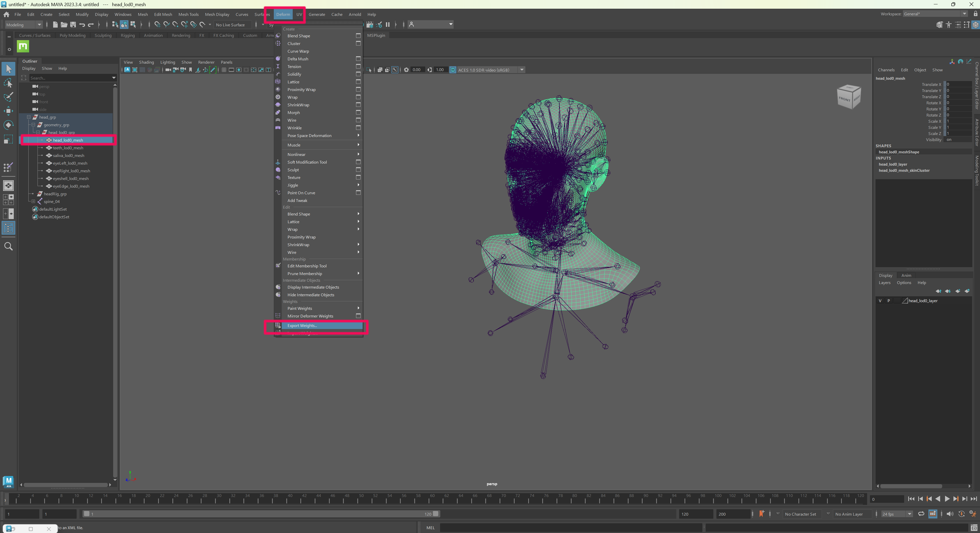Collapse head_grp in the Outliner

(29, 117)
